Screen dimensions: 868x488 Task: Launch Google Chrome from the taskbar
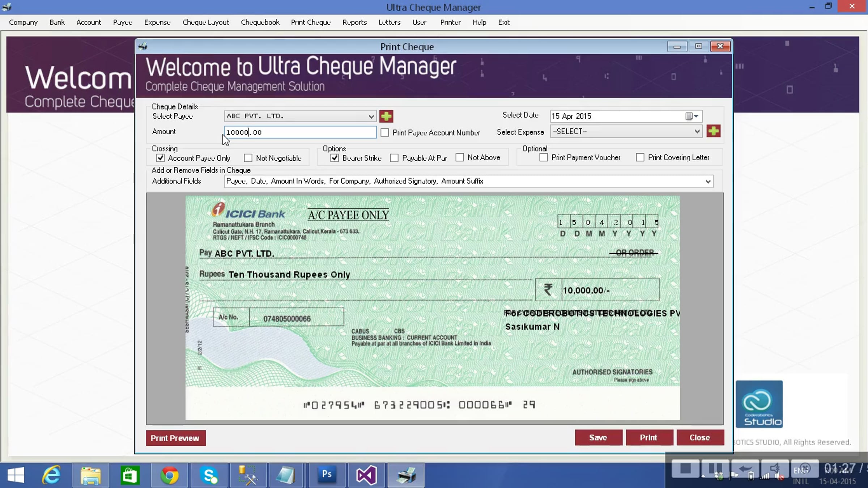[x=169, y=475]
